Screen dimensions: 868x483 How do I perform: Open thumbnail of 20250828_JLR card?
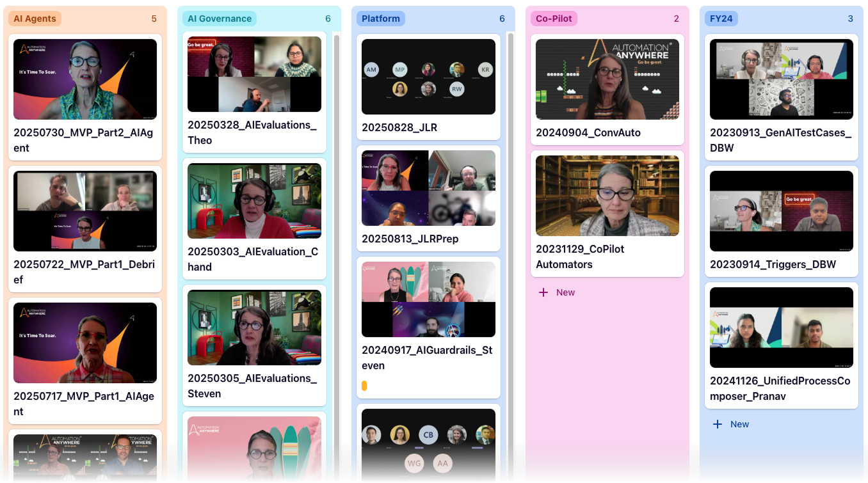(x=428, y=77)
